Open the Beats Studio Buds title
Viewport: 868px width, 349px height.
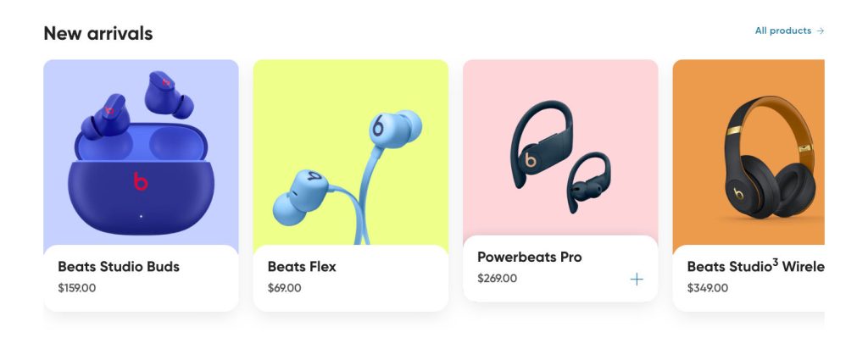(x=119, y=267)
